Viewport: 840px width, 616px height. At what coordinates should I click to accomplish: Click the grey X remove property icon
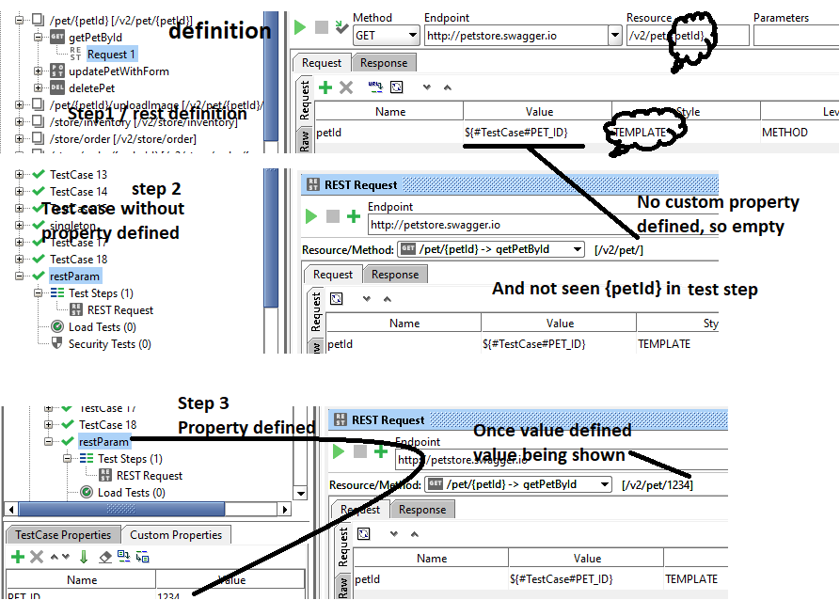[37, 557]
